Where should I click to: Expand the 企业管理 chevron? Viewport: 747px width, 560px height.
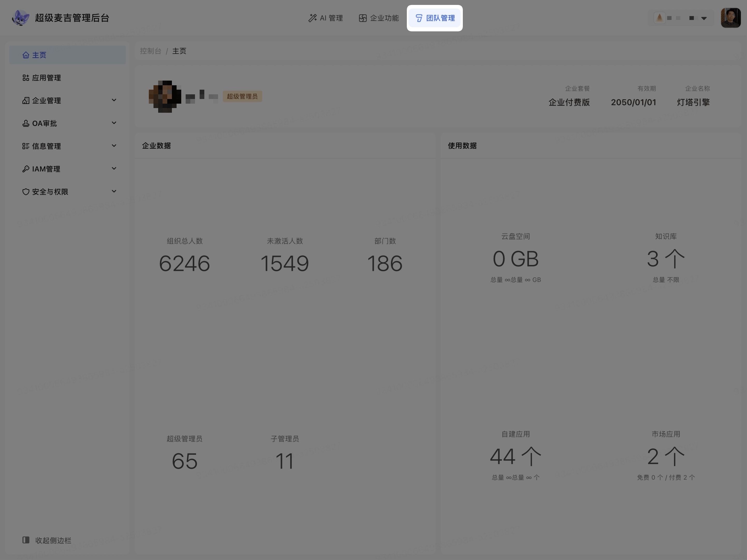tap(114, 100)
